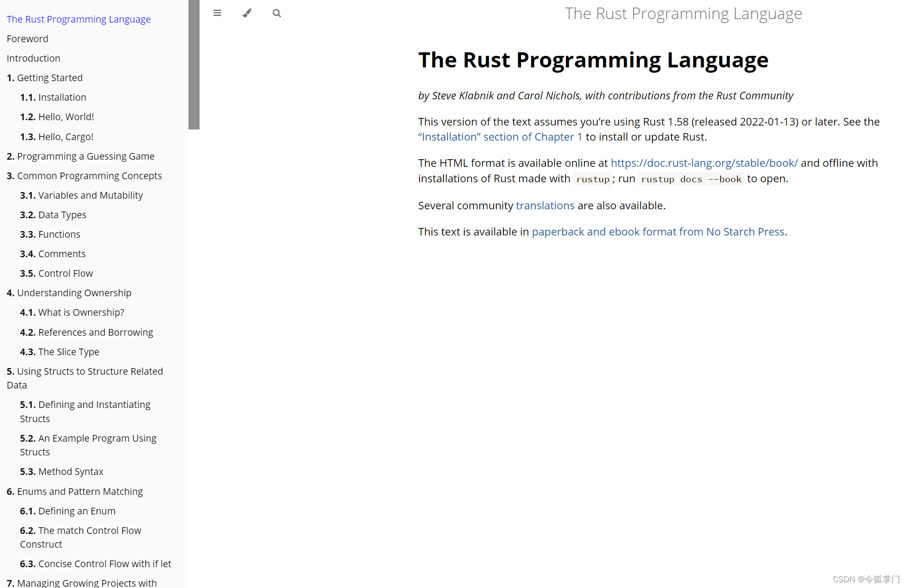Click the sidebar scrollbar thumb
The image size is (906, 588).
(194, 65)
